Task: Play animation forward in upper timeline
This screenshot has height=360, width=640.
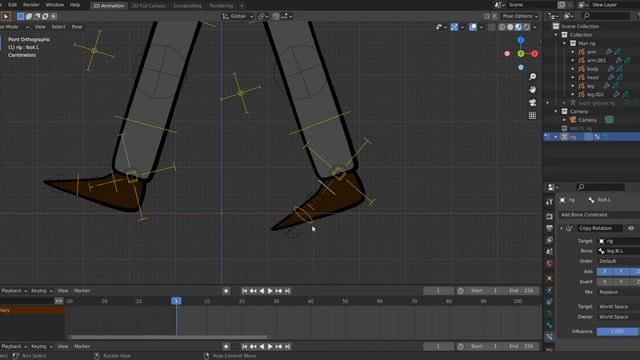Action: 270,291
